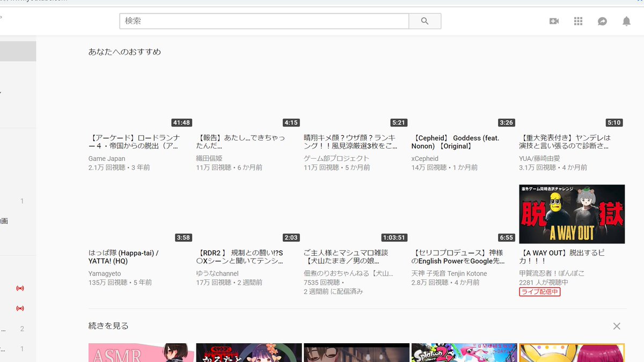Open the notifications bell

click(x=626, y=21)
